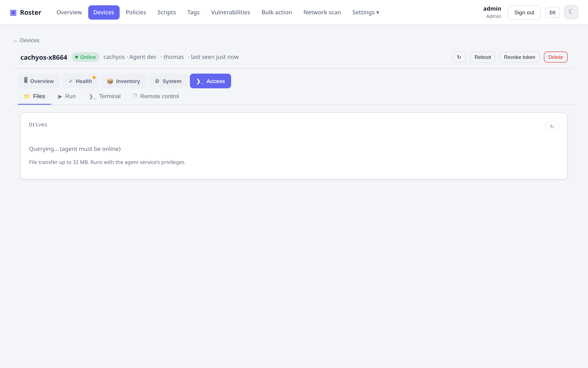Screen dimensions: 588x368
Task: Refresh the device using the header reload icon
Action: tap(459, 57)
